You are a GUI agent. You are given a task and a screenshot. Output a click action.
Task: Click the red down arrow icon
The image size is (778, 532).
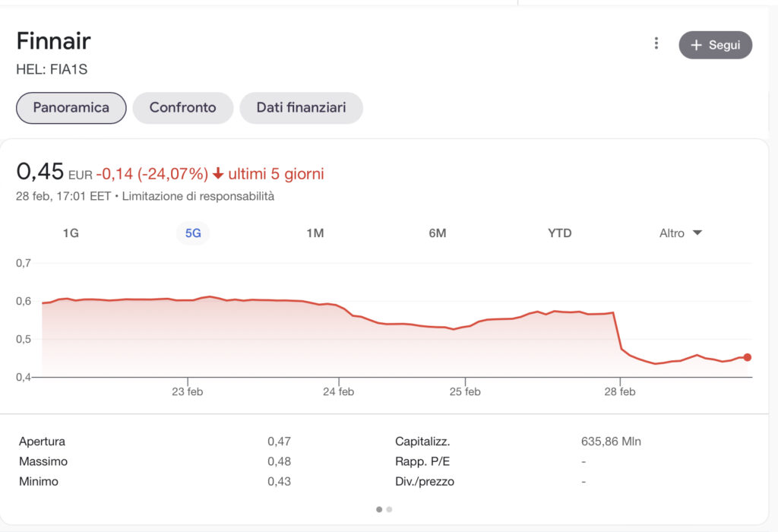[218, 174]
